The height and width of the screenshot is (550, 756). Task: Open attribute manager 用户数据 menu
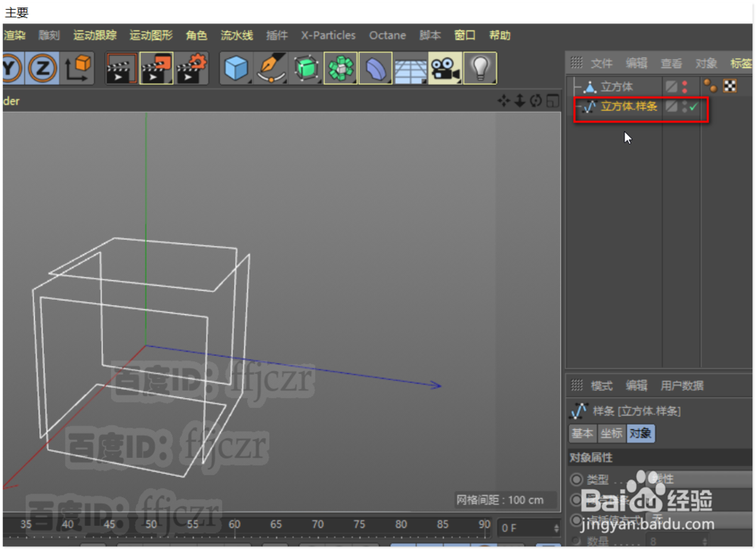tap(682, 385)
